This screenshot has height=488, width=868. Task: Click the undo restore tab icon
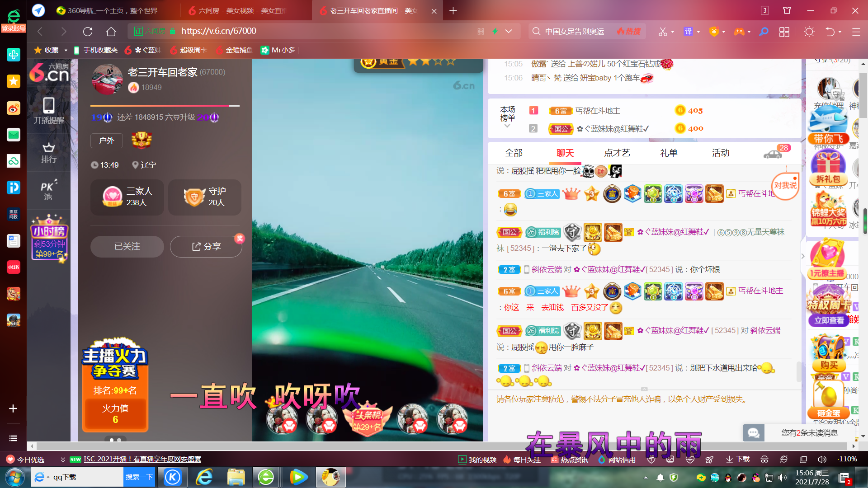pyautogui.click(x=830, y=32)
